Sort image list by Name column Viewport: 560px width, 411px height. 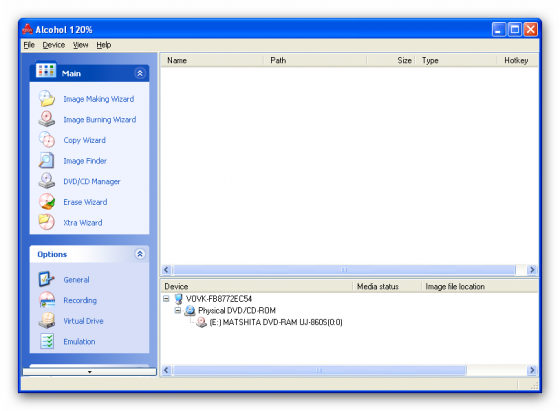coord(212,60)
